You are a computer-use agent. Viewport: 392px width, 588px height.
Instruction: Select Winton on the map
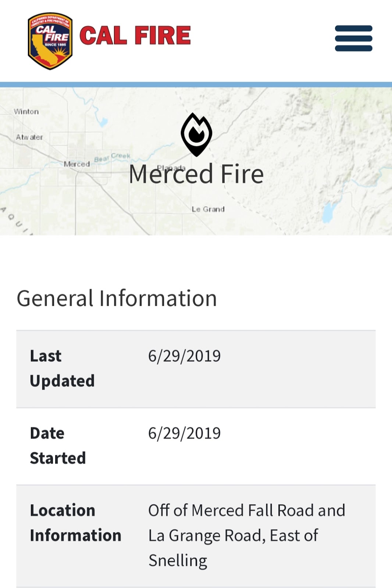tap(26, 111)
